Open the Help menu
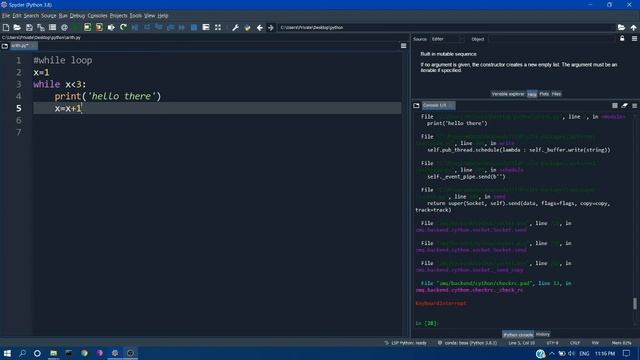Screen dimensions: 640x360 [x=162, y=16]
